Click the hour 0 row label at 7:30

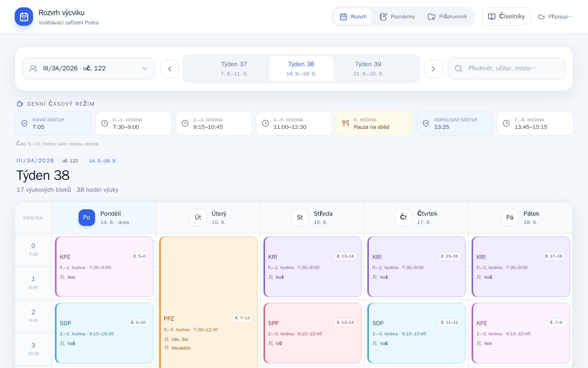coord(33,250)
